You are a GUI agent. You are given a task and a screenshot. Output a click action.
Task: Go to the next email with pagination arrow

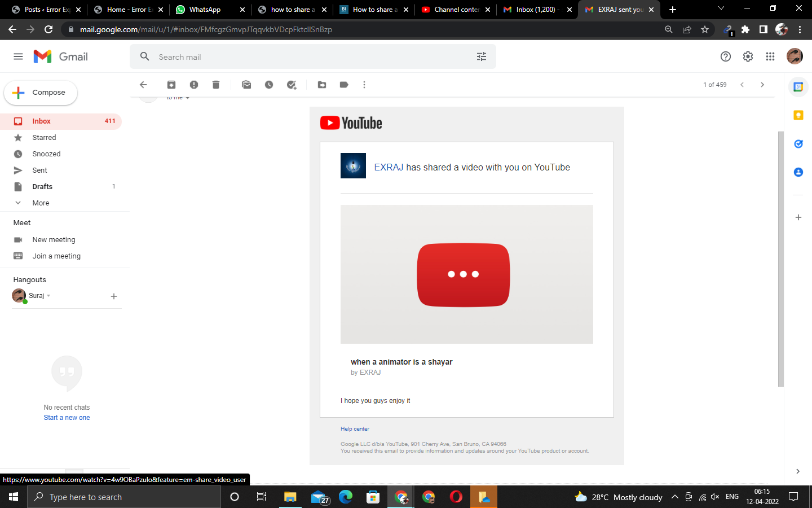[x=762, y=84]
